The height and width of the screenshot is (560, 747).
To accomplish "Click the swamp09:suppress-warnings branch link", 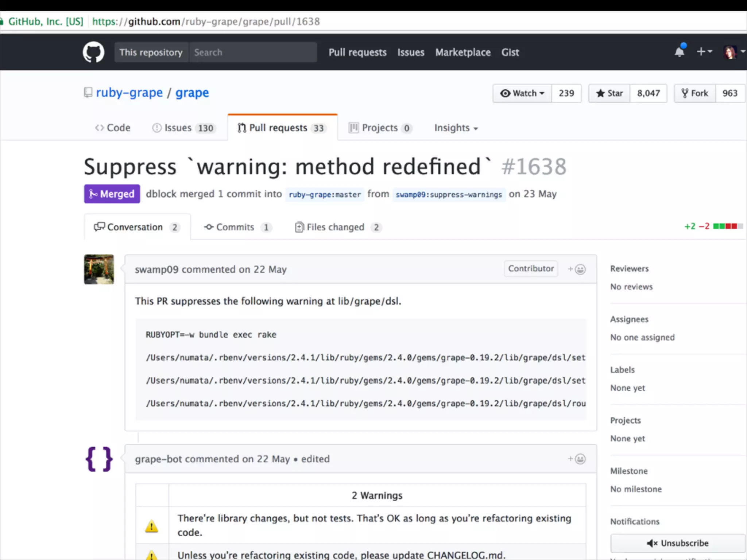I will click(x=449, y=194).
